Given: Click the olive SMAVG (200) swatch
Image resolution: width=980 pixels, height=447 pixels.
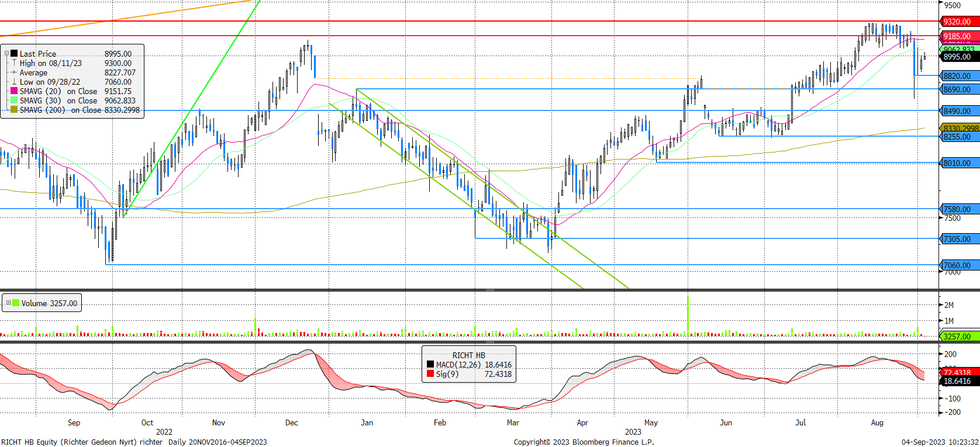Looking at the screenshot, I should [14, 110].
